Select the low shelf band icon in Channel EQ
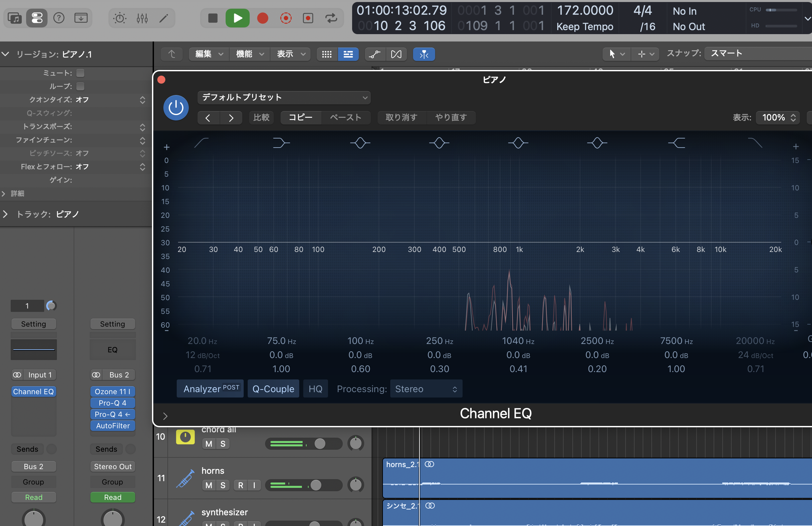Viewport: 812px width, 526px height. coord(281,143)
